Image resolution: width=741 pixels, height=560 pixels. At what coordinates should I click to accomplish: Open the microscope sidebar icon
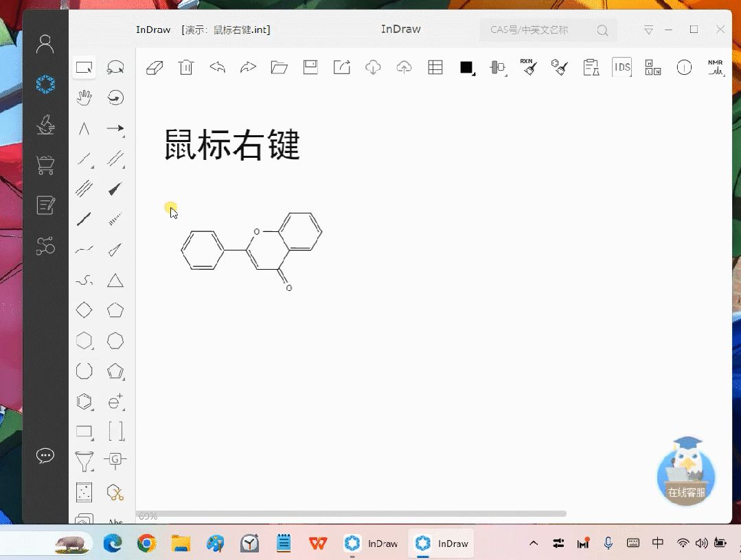coord(45,125)
